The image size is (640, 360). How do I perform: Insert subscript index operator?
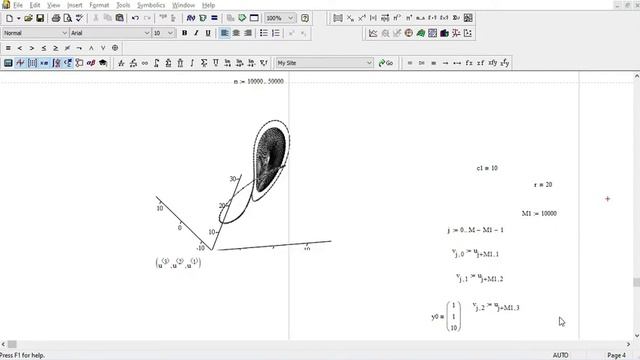pos(350,18)
